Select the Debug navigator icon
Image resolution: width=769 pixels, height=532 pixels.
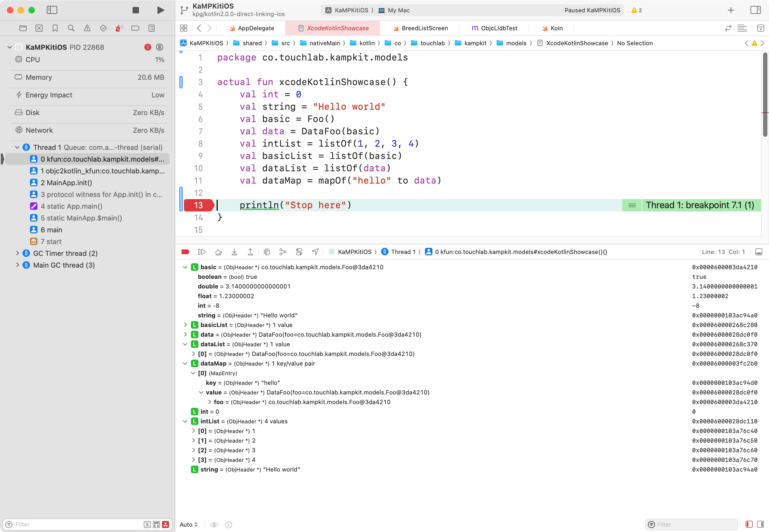tap(119, 28)
